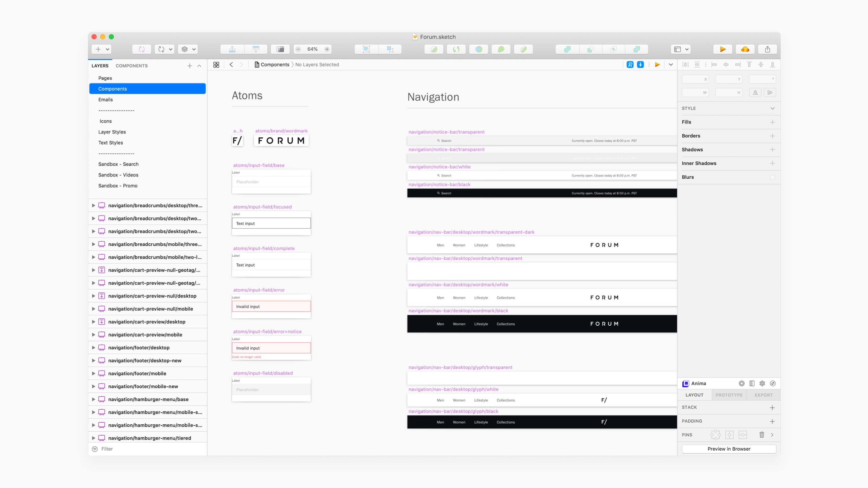Click the Anima pins trash icon
Image resolution: width=868 pixels, height=488 pixels.
click(x=762, y=435)
